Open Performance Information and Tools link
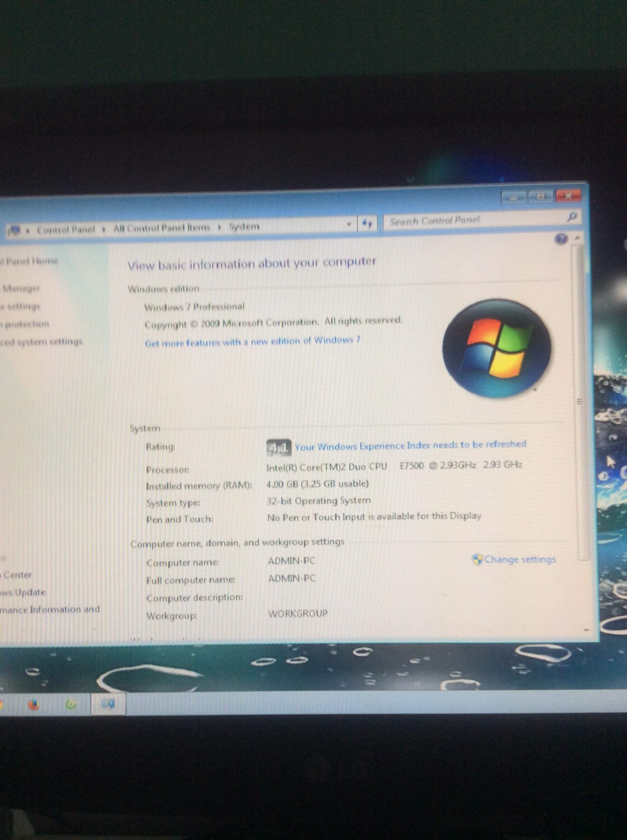The image size is (627, 840). click(50, 610)
